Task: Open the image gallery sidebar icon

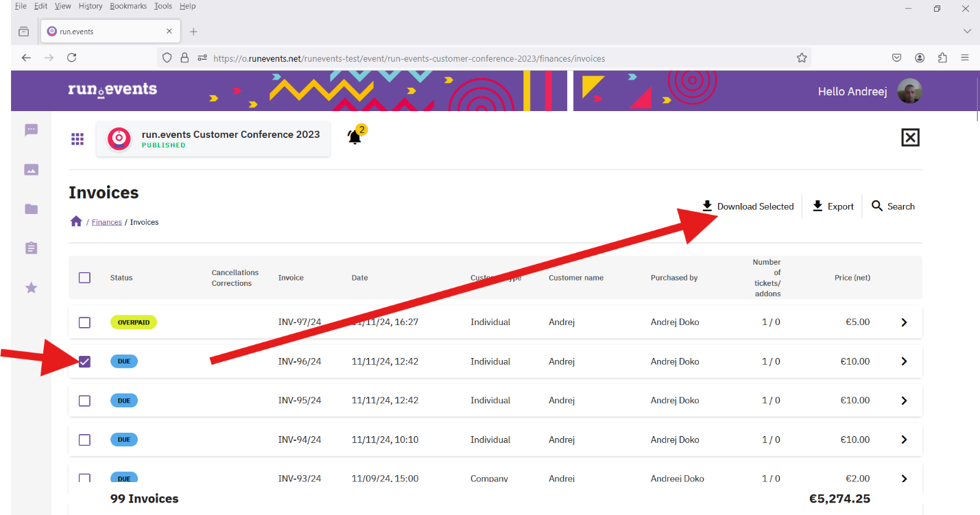Action: (31, 169)
